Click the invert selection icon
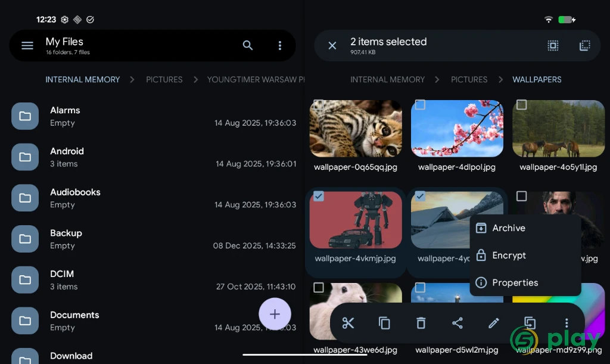610x364 pixels. coord(585,45)
